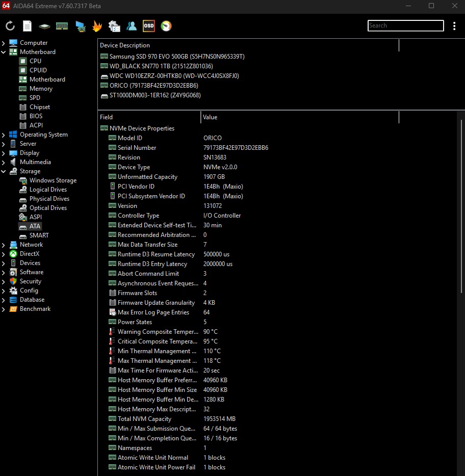The image size is (465, 476).
Task: Expand the Computer tree node
Action: [x=4, y=43]
